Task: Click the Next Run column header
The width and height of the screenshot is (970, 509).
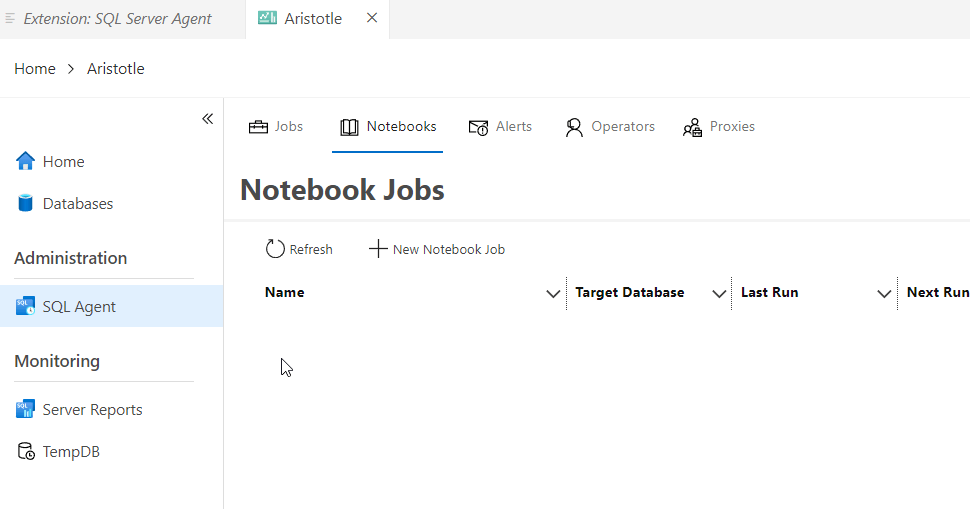Action: point(937,293)
